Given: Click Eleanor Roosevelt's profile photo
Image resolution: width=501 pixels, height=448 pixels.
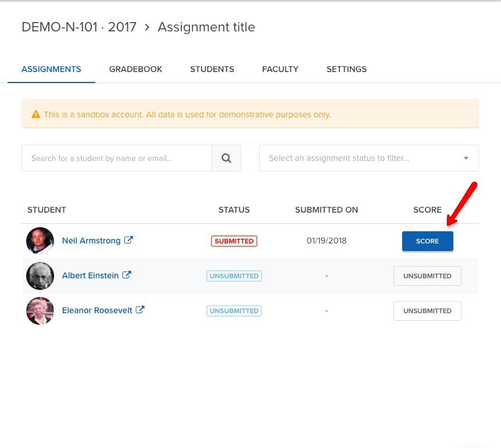Looking at the screenshot, I should click(40, 311).
